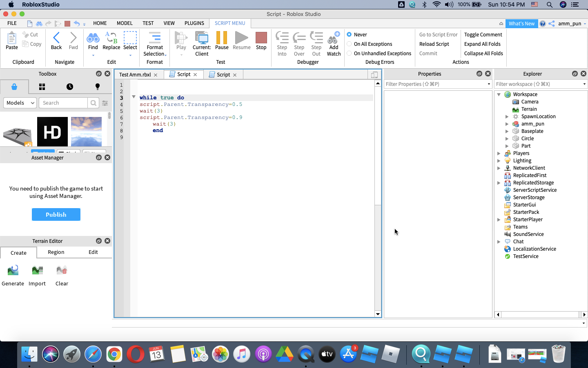This screenshot has height=368, width=588.
Task: Navigate Back with the arrow icon
Action: pos(56,38)
